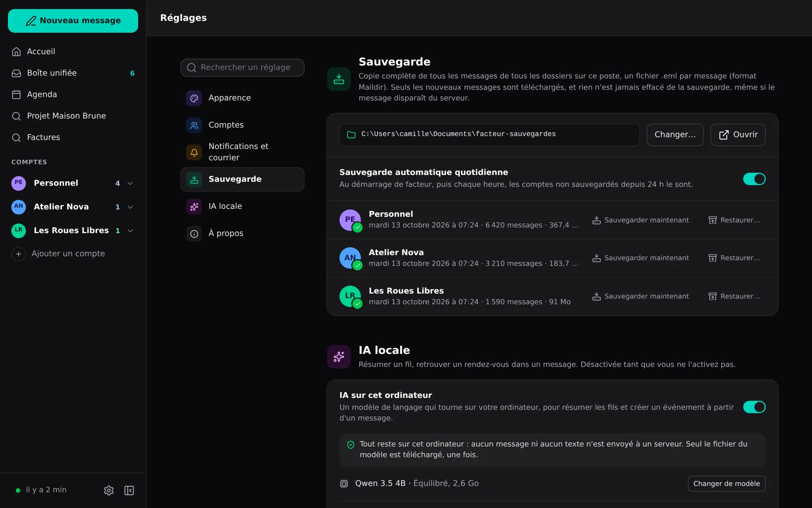This screenshot has height=508, width=812.
Task: Open the Comptes settings section
Action: coord(242,125)
